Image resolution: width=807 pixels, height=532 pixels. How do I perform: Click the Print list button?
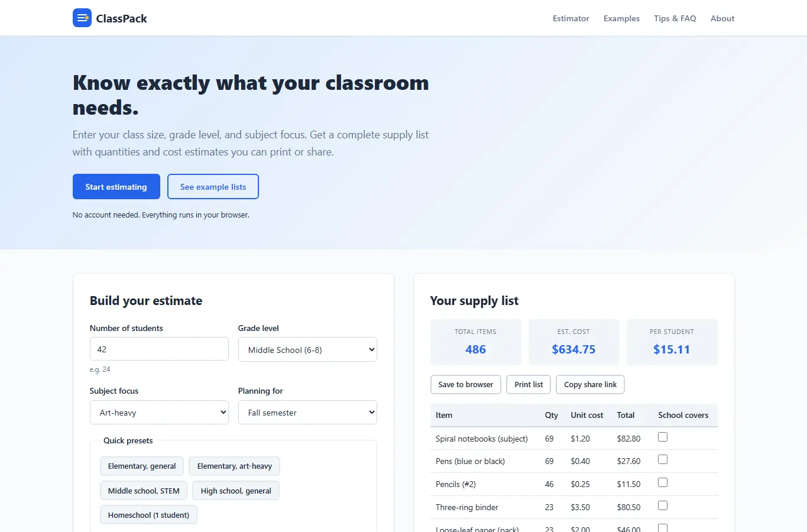pos(529,384)
